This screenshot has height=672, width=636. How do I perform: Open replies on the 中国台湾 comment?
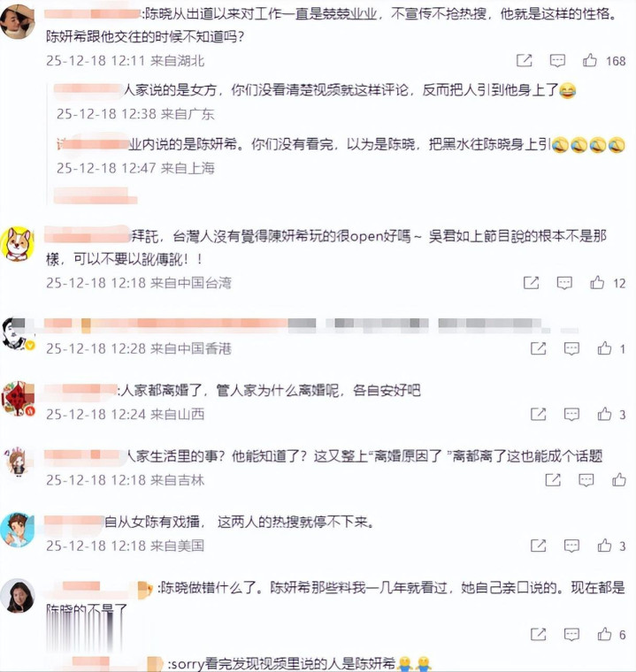[x=564, y=283]
